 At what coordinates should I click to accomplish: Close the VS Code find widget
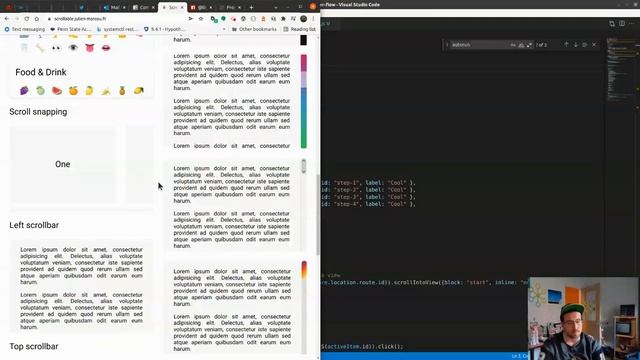click(594, 44)
